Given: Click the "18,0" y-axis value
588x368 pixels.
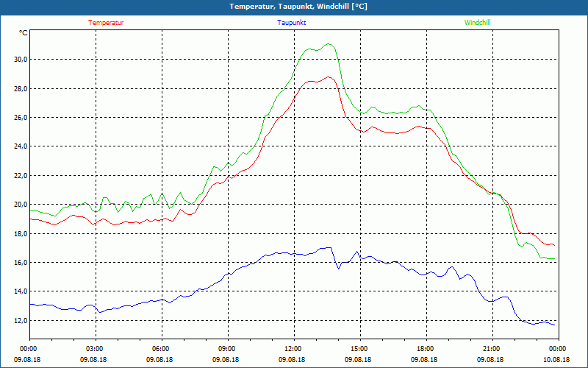Looking at the screenshot, I should point(21,233).
